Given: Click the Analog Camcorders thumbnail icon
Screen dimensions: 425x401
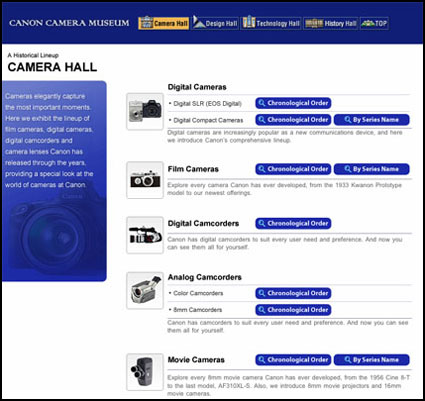Looking at the screenshot, I should click(x=145, y=290).
